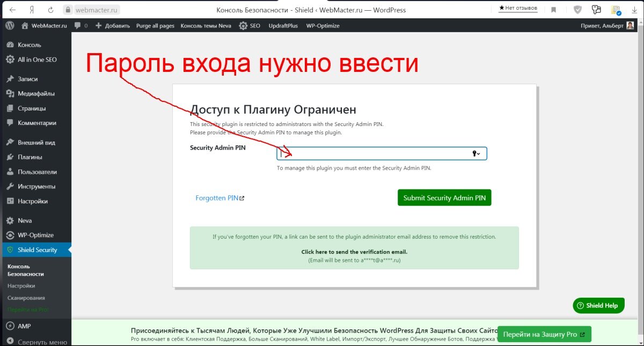Click the WordPress logo icon in admin bar
This screenshot has height=346, width=644.
pyautogui.click(x=9, y=26)
